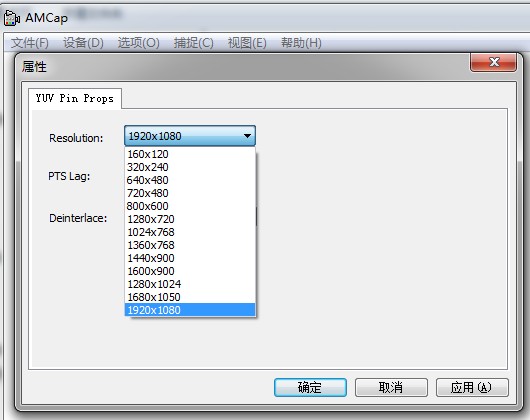
Task: Pick 1024x768 from the resolution list
Action: point(190,232)
